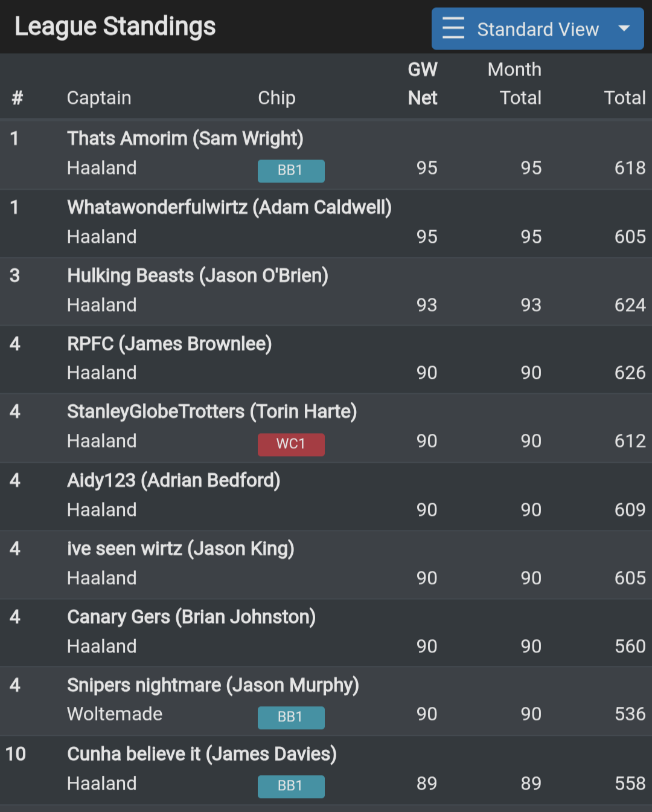The height and width of the screenshot is (812, 652).
Task: Click the Standard View selector
Action: point(537,28)
